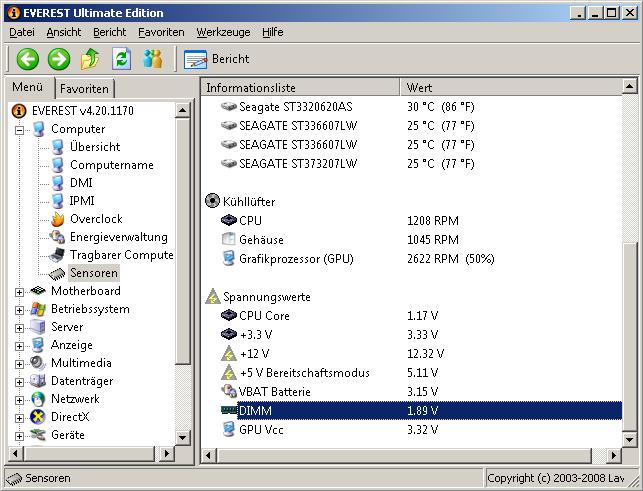The height and width of the screenshot is (491, 643).
Task: Expand the DirectX tree node
Action: click(x=19, y=418)
